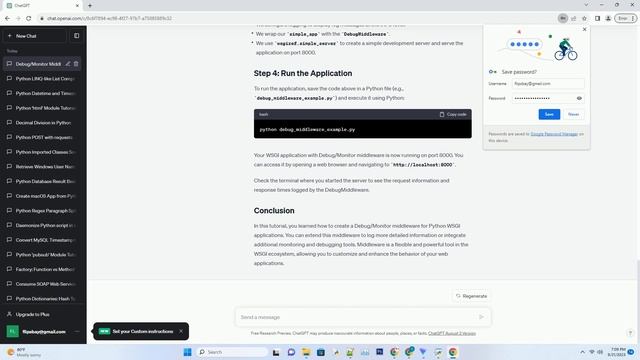Open the Consume SOAP Web Service chat

[x=42, y=284]
